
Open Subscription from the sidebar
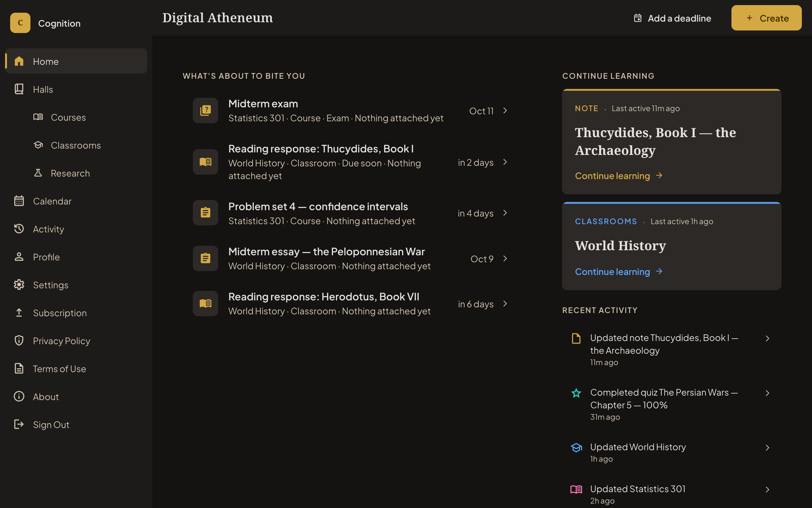76,313
